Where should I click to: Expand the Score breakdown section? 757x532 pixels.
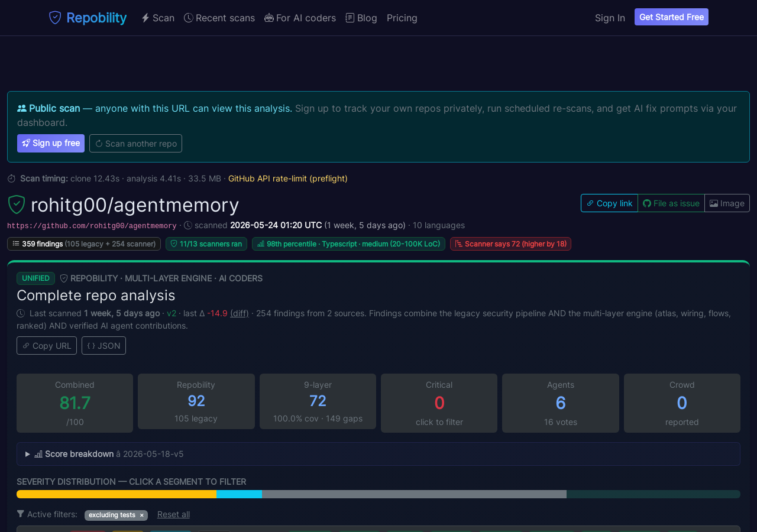click(378, 454)
